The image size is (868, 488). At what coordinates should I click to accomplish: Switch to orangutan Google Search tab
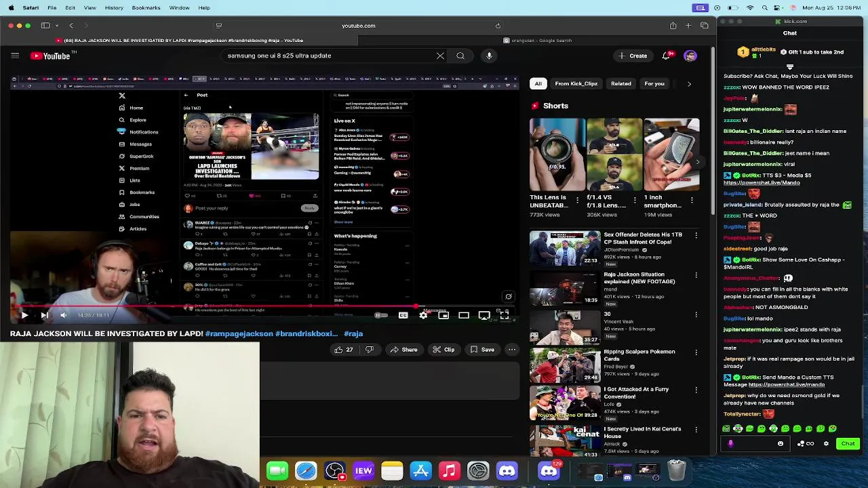(x=538, y=41)
